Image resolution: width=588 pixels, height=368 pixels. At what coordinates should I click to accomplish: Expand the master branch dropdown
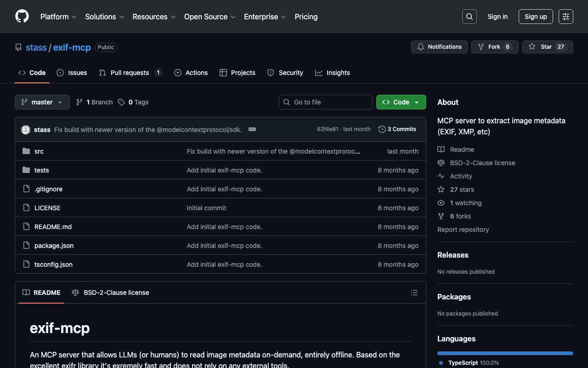[x=42, y=102]
